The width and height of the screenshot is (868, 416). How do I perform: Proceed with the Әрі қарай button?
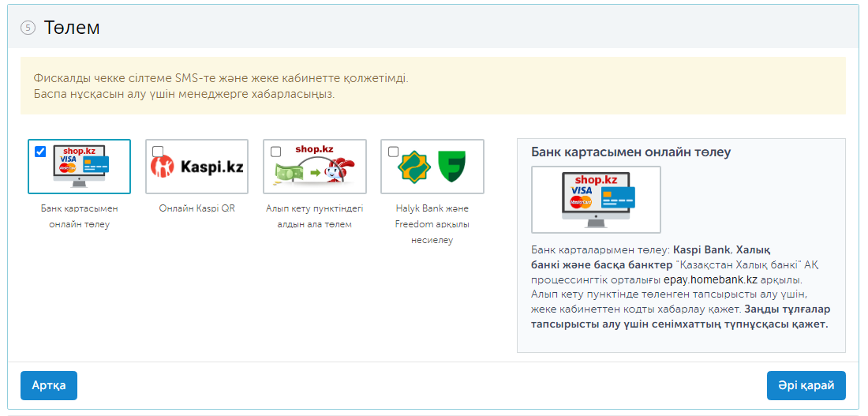[x=806, y=385]
